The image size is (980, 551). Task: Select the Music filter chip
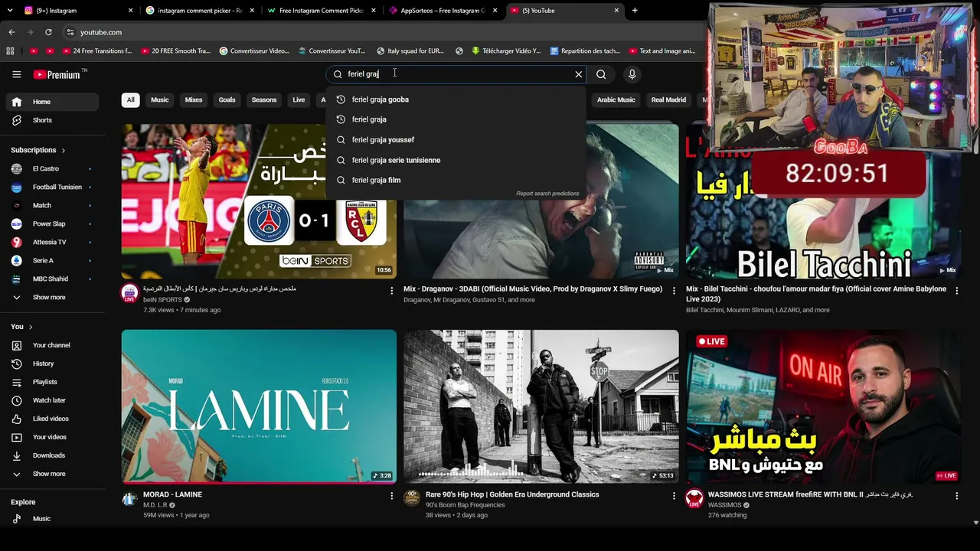(x=159, y=99)
